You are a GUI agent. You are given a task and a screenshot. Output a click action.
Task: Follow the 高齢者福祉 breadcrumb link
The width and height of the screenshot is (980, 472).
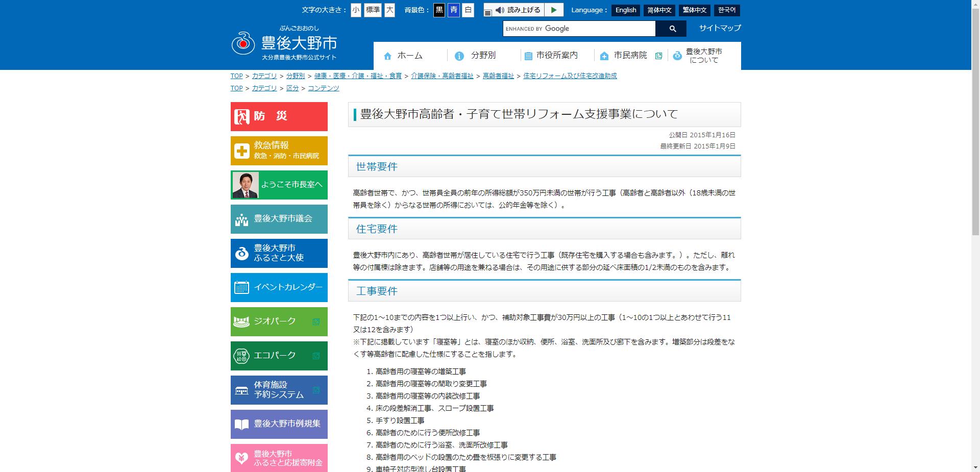[x=498, y=76]
